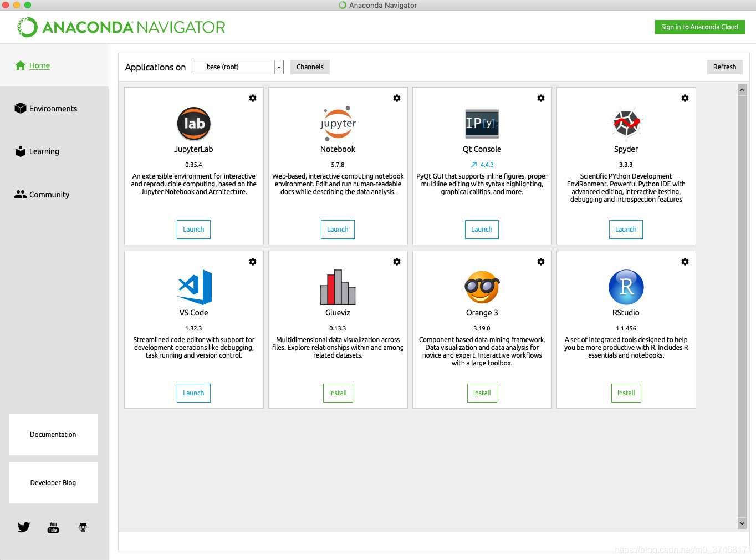Launch Jupyter Notebook
This screenshot has width=756, height=560.
tap(338, 230)
